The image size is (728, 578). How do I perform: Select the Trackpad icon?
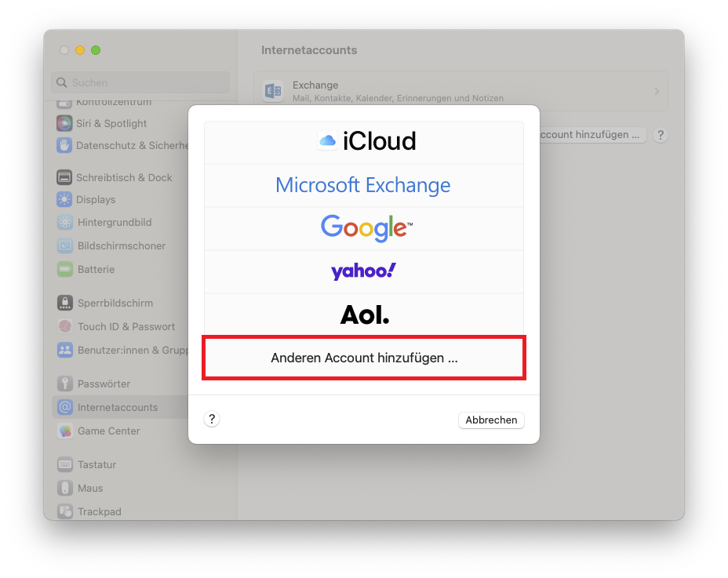pos(64,511)
